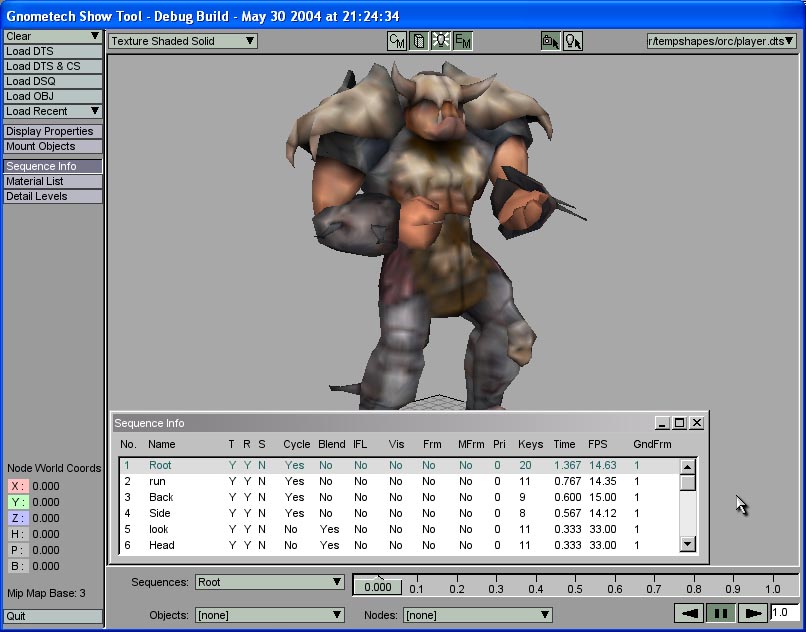The image size is (806, 632).
Task: Click the GndFrm column header
Action: coord(652,444)
